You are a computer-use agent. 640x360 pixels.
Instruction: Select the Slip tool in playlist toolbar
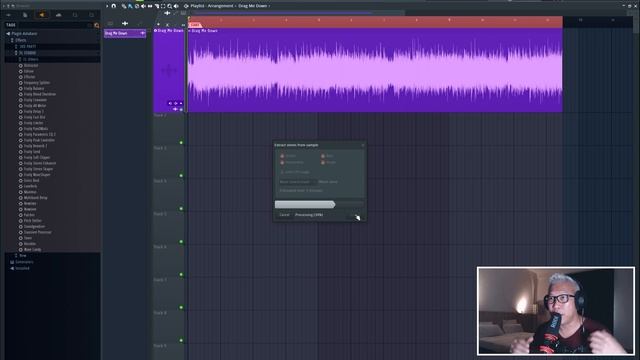point(150,6)
